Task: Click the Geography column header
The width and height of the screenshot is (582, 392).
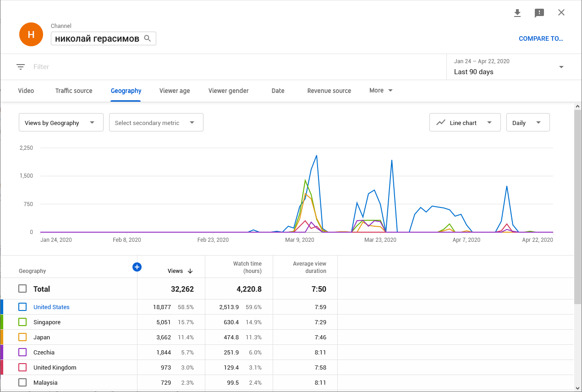Action: [32, 271]
